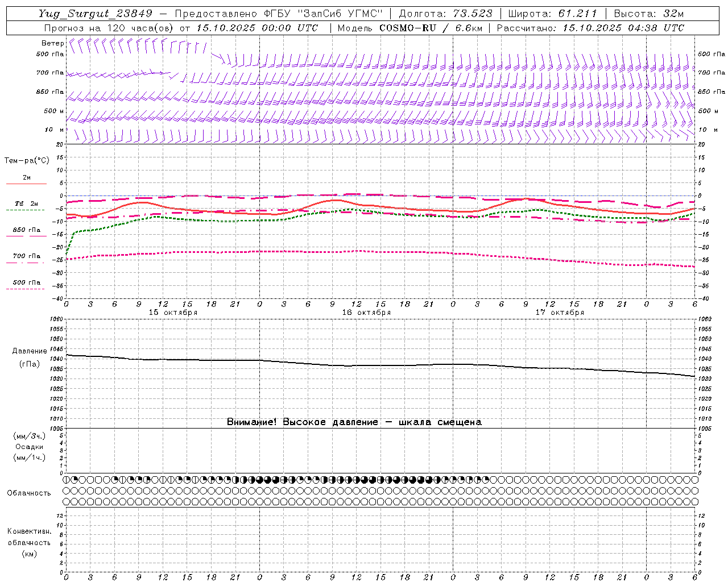Click the 500 м wind level label
The height and width of the screenshot is (582, 728).
[54, 111]
